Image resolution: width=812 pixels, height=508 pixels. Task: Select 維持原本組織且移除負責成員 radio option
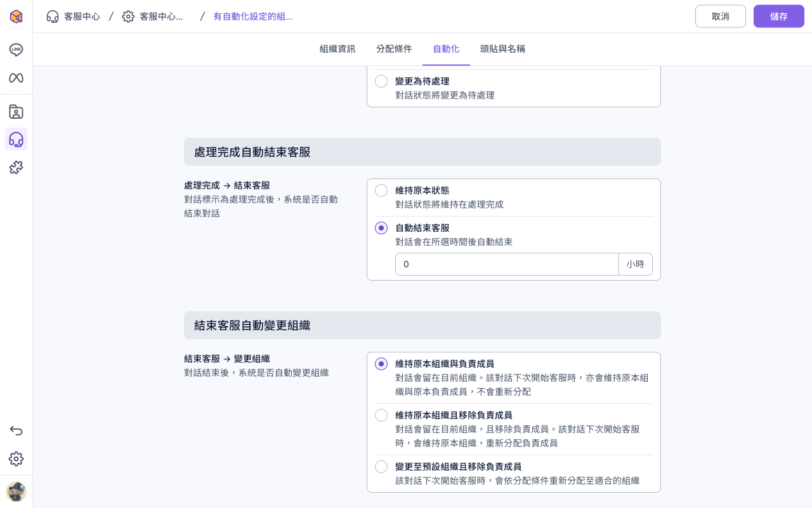coord(381,415)
